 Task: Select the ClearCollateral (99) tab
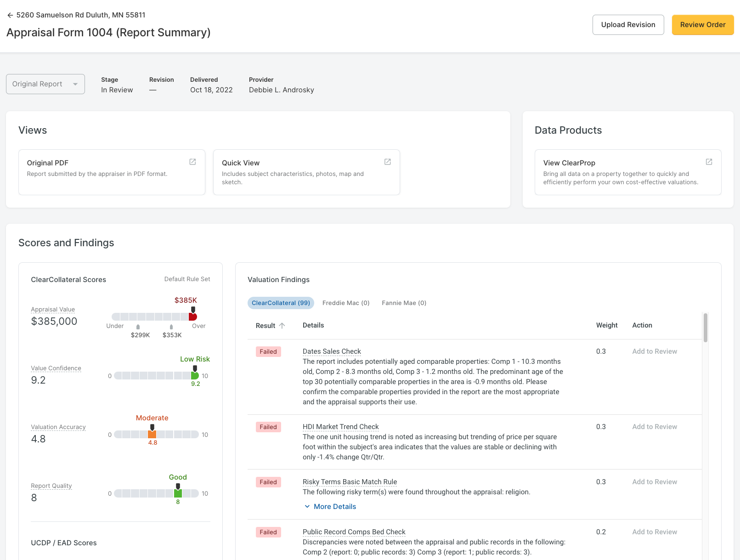coord(281,303)
